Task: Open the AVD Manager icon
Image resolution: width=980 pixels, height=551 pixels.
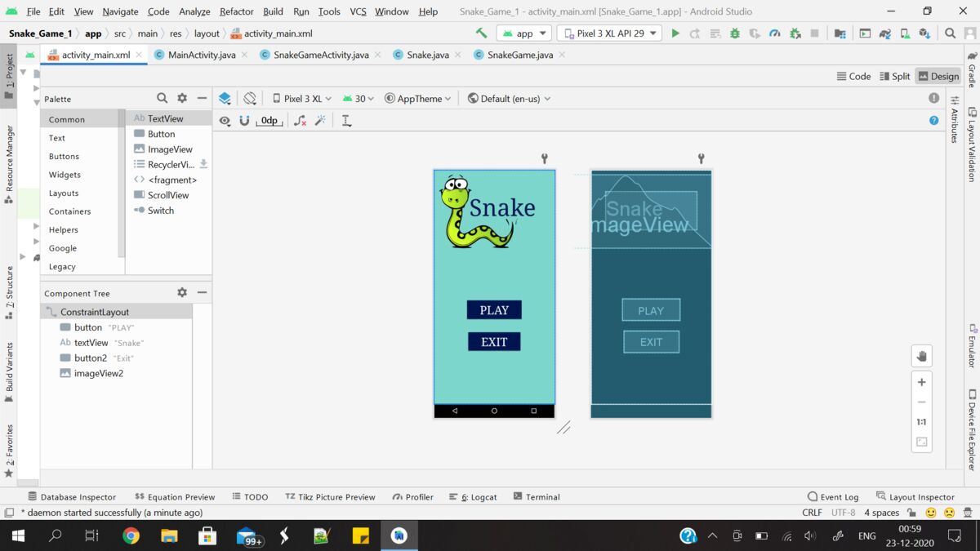Action: point(904,33)
